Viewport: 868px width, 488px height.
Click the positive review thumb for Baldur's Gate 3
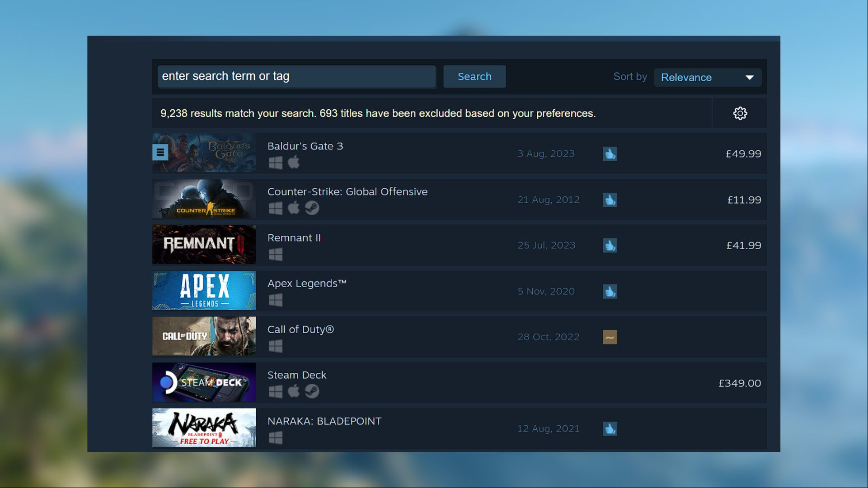point(610,154)
